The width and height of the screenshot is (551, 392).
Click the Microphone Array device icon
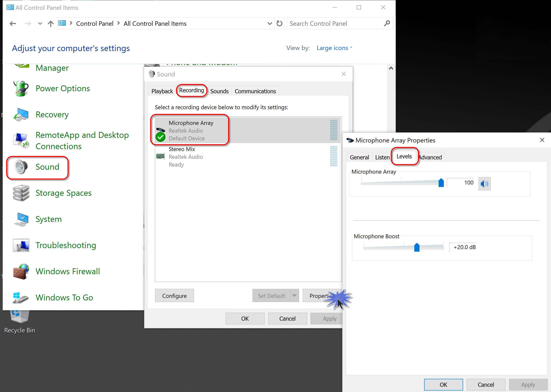[x=160, y=134]
